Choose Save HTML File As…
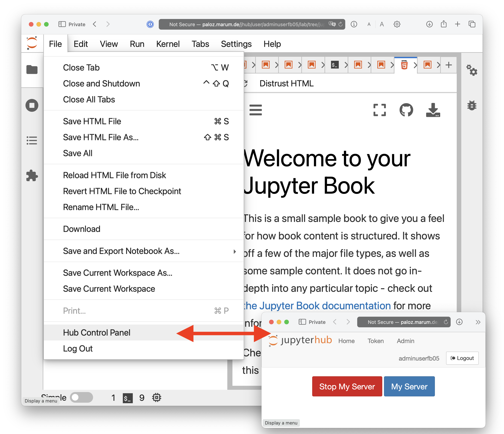The height and width of the screenshot is (434, 504). pyautogui.click(x=144, y=137)
